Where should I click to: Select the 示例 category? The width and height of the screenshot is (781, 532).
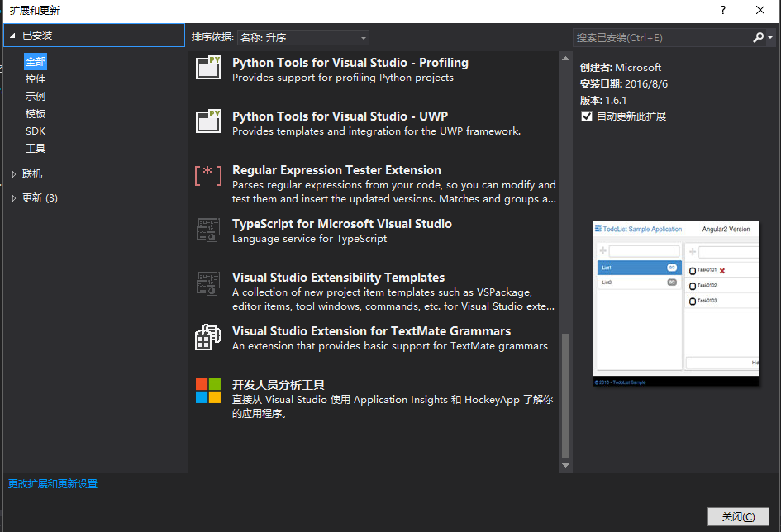(36, 97)
